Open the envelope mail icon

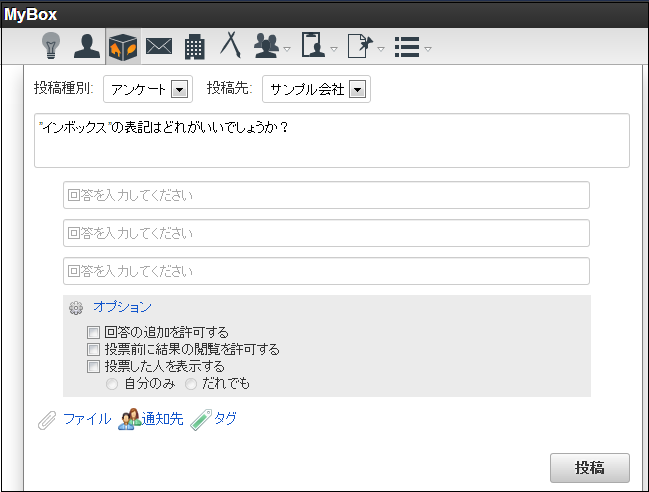159,46
